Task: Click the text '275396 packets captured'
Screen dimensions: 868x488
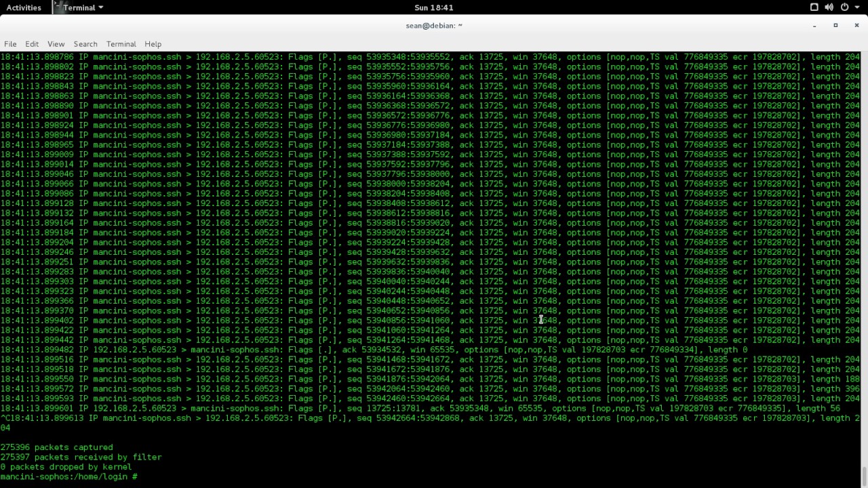Action: point(56,447)
